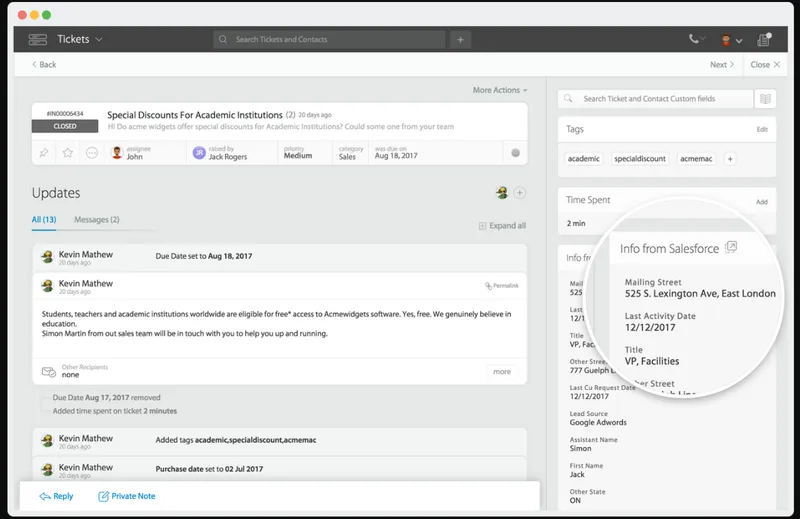The width and height of the screenshot is (800, 519).
Task: Open the ellipsis options circle icon
Action: [x=92, y=153]
